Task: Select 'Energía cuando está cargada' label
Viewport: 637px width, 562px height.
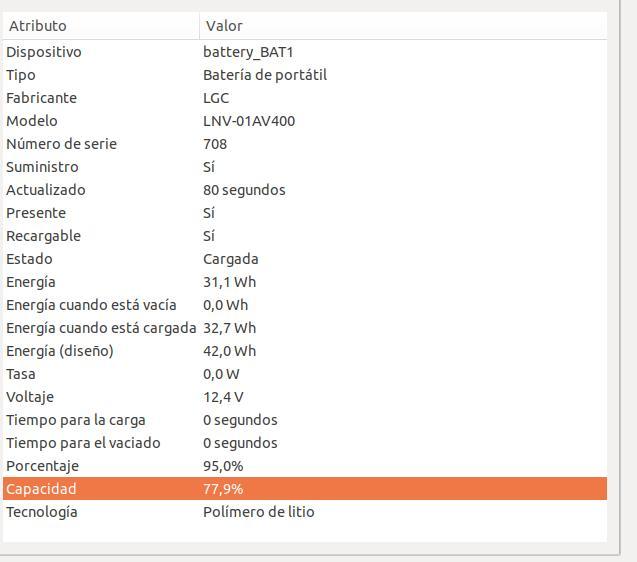Action: point(101,328)
